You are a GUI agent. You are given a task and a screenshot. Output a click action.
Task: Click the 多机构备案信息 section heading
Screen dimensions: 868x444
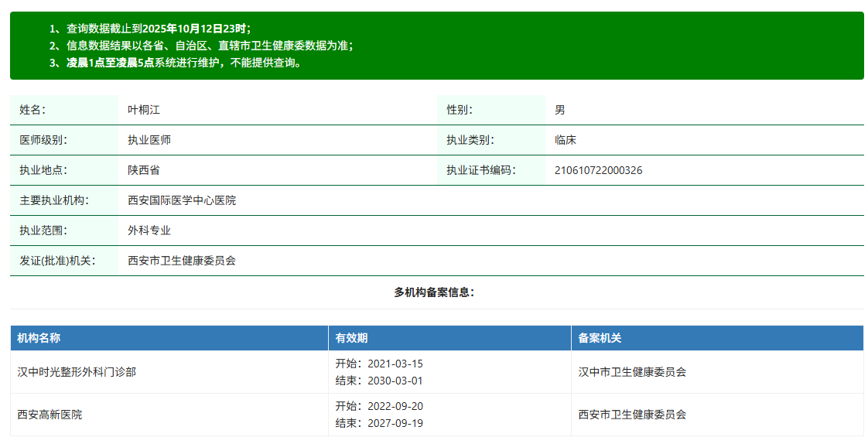[434, 292]
